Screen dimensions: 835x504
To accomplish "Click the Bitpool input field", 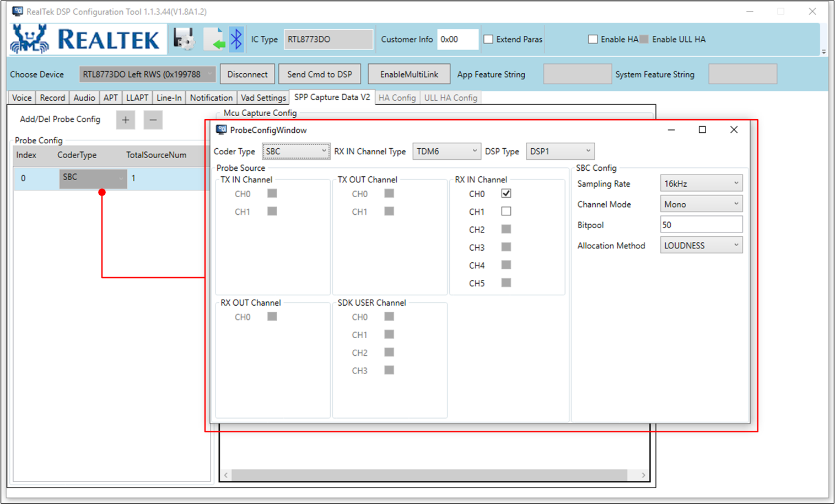I will click(x=701, y=225).
